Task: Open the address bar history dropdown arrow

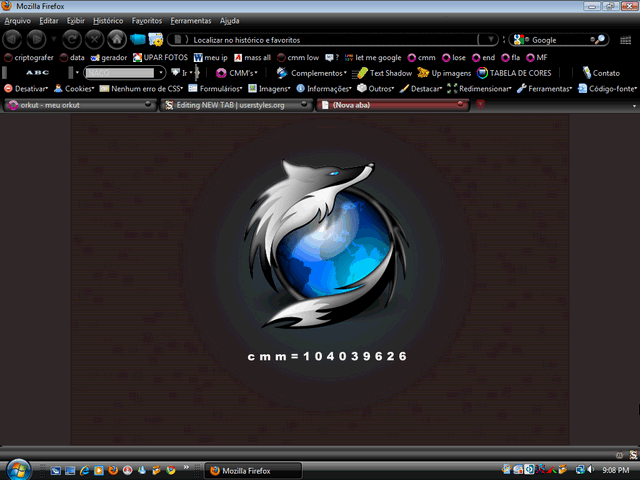Action: (x=489, y=40)
